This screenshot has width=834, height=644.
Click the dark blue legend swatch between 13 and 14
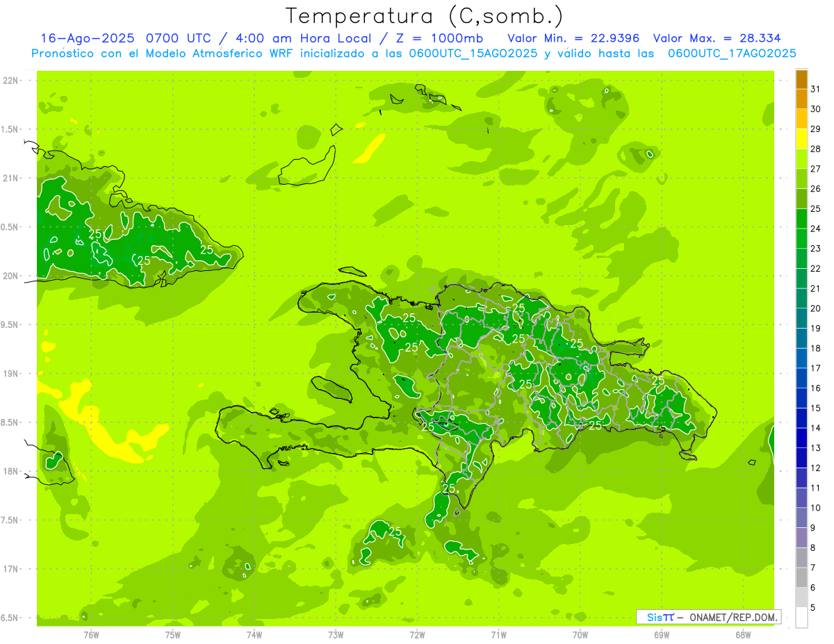(x=801, y=438)
